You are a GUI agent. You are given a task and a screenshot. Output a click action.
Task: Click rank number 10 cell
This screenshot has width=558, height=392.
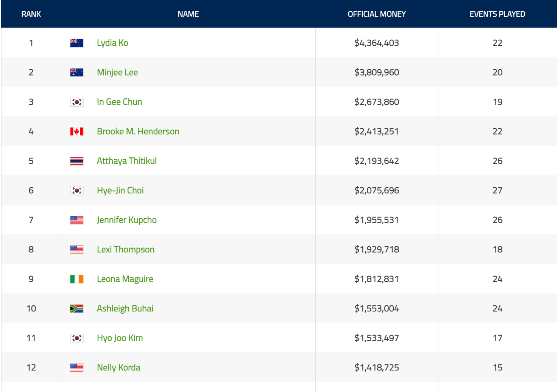pos(31,308)
